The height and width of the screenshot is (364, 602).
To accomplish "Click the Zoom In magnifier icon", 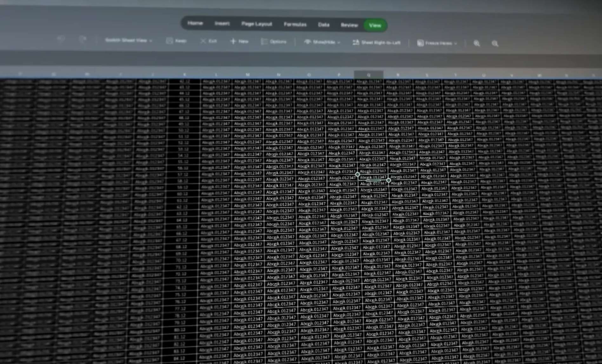I will pos(476,43).
